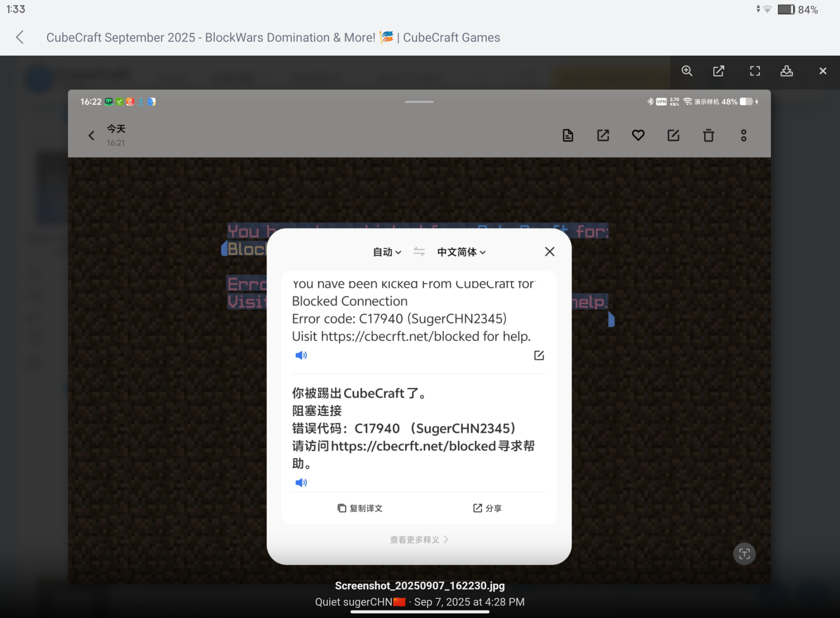
Task: Tap the battery indicator showing 84%
Action: tap(798, 9)
